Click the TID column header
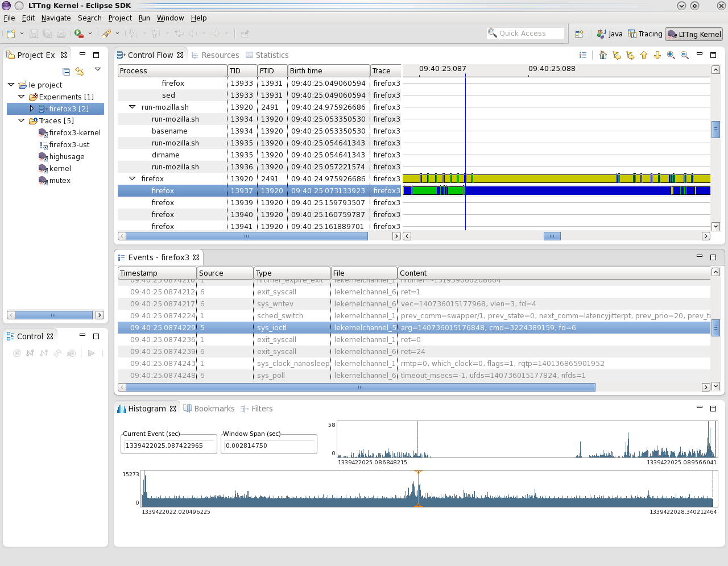Viewport: 728px width, 566px height. tap(242, 70)
